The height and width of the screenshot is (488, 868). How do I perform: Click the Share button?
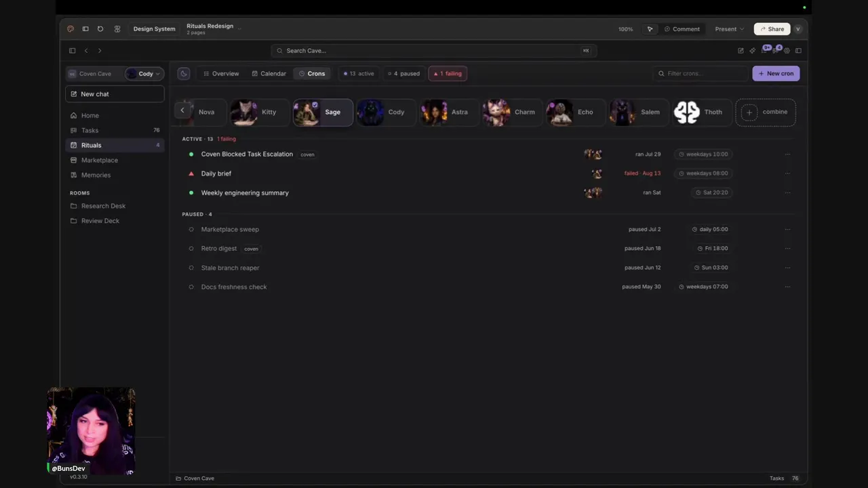tap(772, 29)
